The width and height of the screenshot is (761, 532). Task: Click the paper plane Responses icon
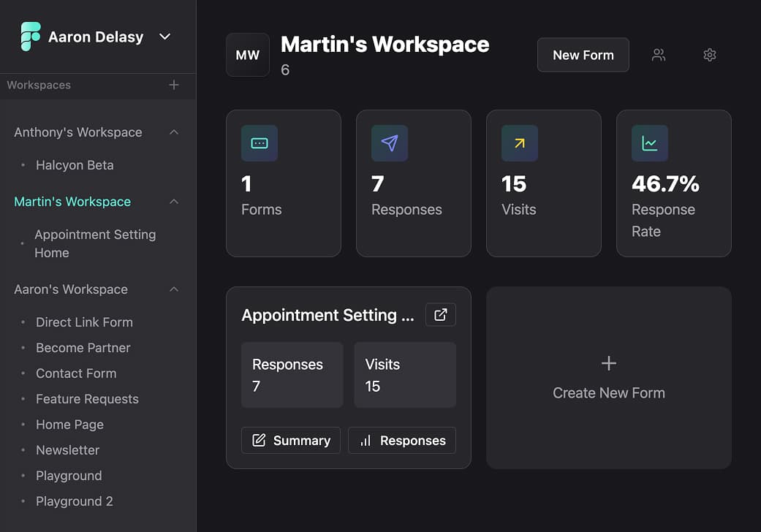point(389,143)
